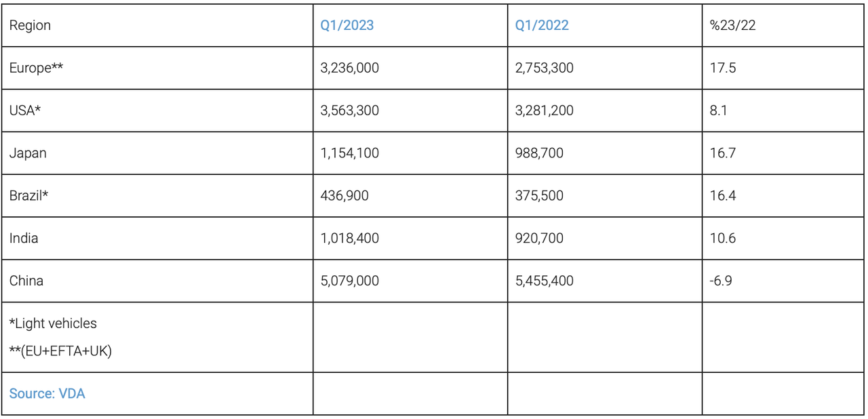This screenshot has height=419, width=868.
Task: Select China Q1/2023 value 5,079,000
Action: [x=349, y=280]
